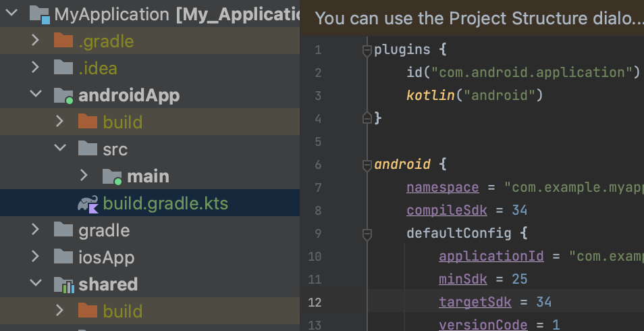Screen dimensions: 644x331
Task: Click the orange build folder icon under shared
Action: click(x=88, y=311)
